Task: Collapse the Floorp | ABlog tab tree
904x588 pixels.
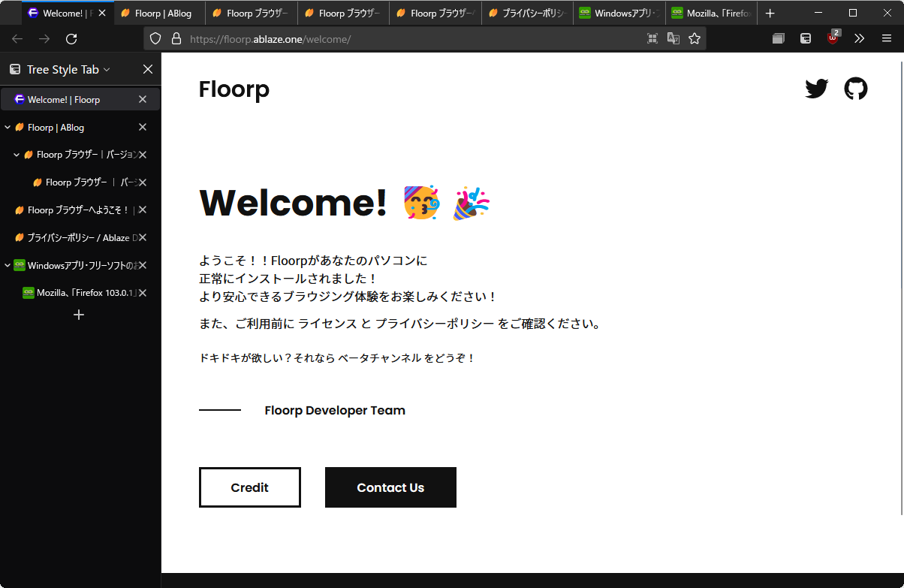Action: point(6,127)
